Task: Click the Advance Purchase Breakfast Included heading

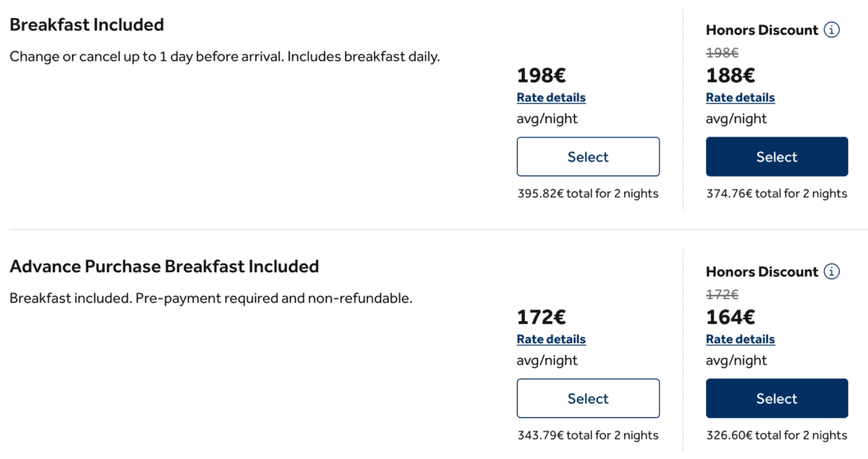Action: point(164,266)
